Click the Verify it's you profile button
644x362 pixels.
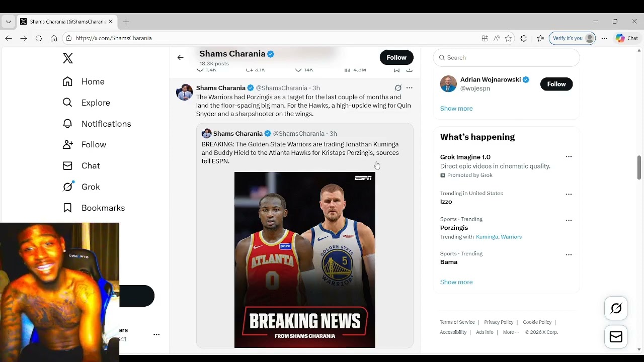click(573, 38)
